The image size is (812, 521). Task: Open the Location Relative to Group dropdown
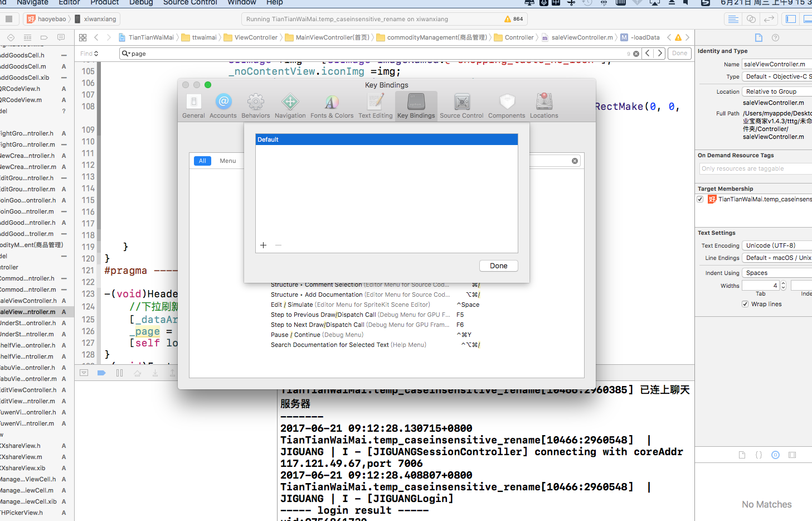point(777,91)
